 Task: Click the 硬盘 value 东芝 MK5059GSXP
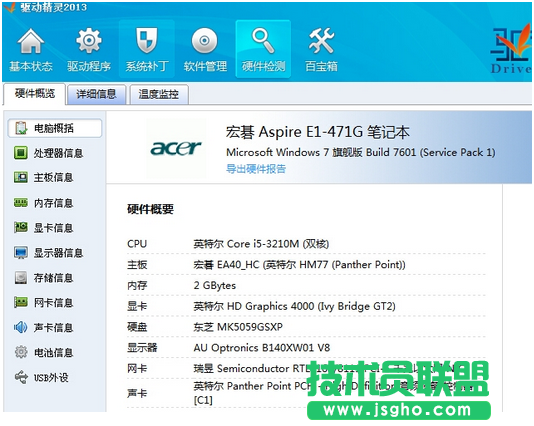pos(238,327)
